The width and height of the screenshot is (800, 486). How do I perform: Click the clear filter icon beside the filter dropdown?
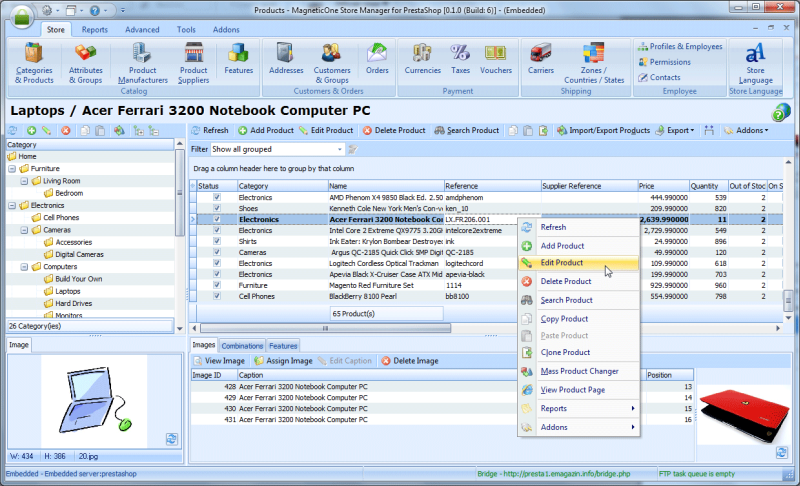(x=353, y=149)
